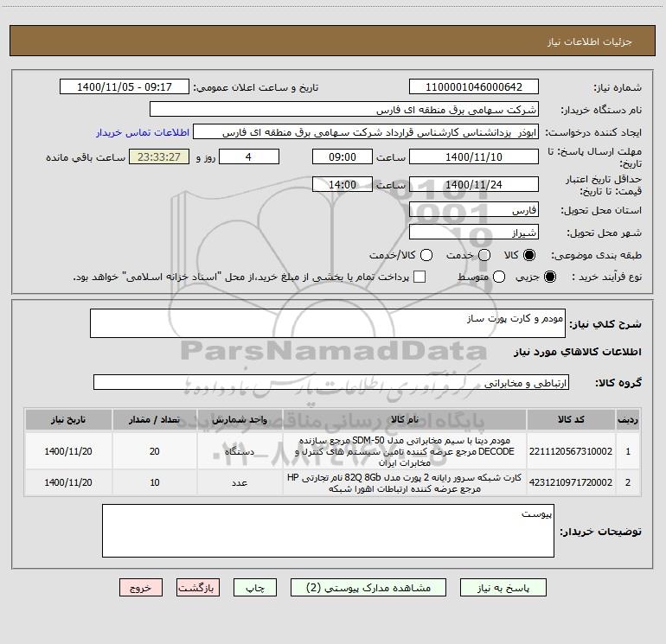Click product code 2211120567310002
The image size is (666, 644).
pos(571,451)
